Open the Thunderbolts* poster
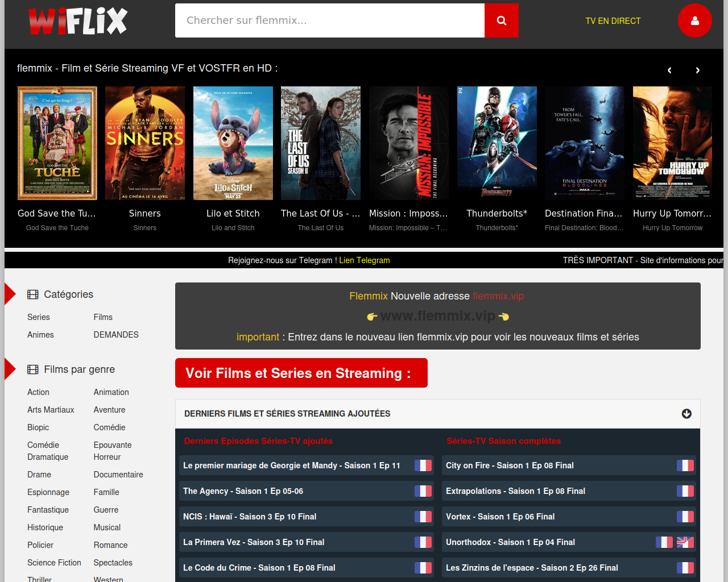Screen dimensions: 728x582 pos(497,143)
